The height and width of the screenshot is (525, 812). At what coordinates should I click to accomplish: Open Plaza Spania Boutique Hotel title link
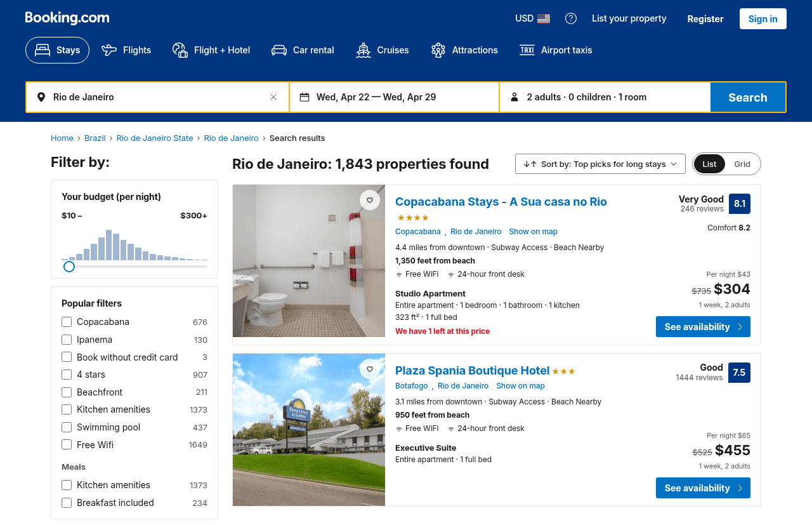pyautogui.click(x=473, y=371)
